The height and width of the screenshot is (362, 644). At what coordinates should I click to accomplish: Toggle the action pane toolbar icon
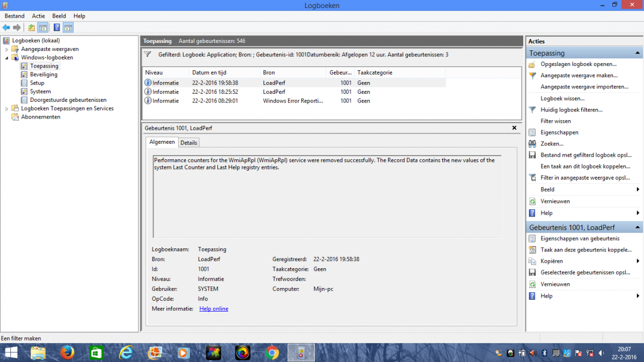tap(68, 27)
